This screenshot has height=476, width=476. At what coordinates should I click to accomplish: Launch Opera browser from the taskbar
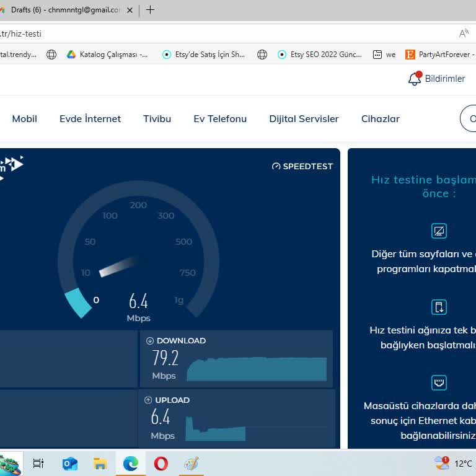(161, 464)
